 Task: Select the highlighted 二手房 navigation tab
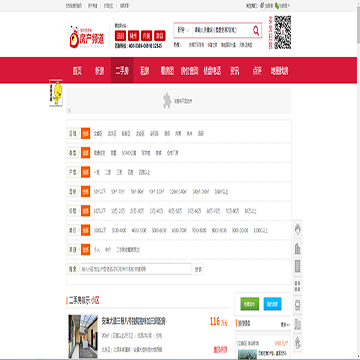click(122, 71)
